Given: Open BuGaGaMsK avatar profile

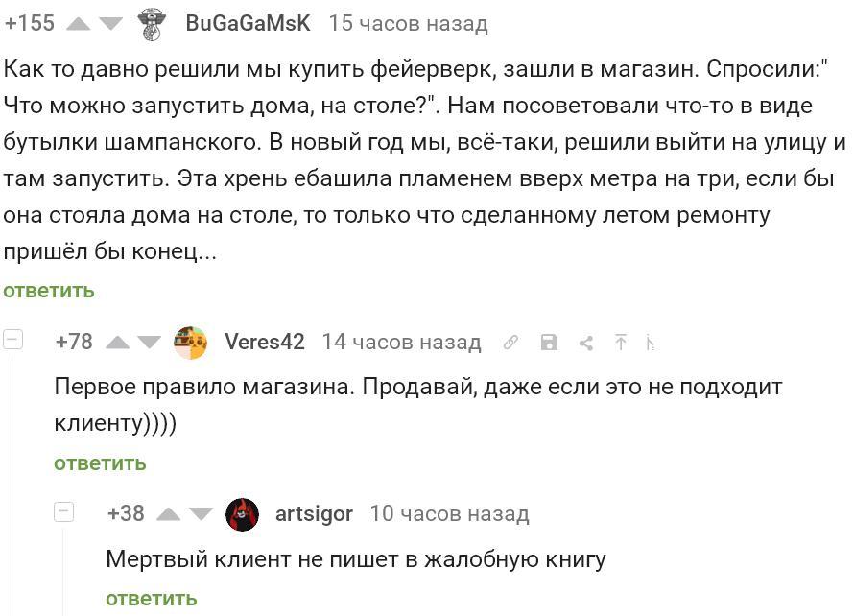Looking at the screenshot, I should [152, 24].
